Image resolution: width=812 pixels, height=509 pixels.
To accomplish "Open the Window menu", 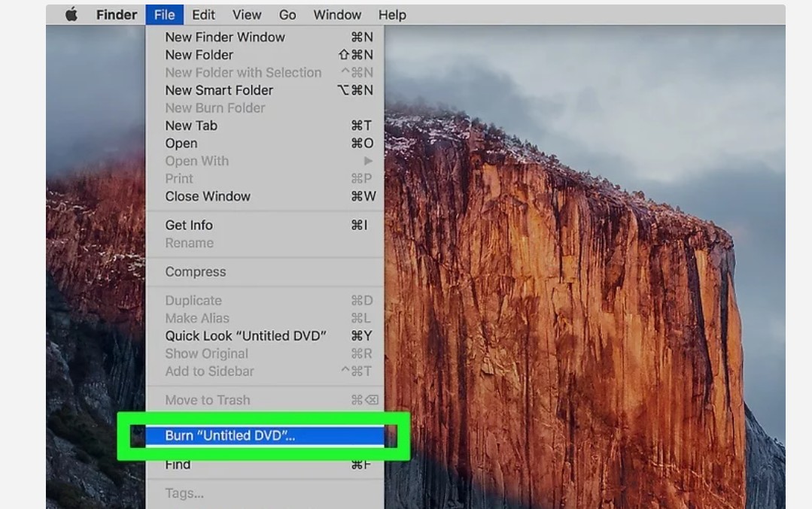I will (x=337, y=15).
